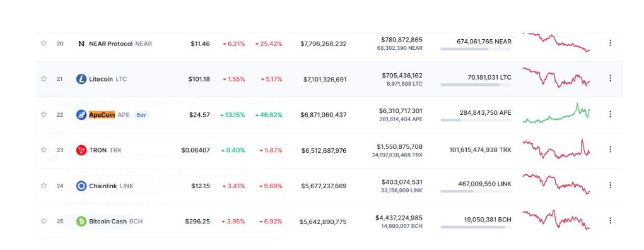Star Chainlink using its star icon
The image size is (644, 250).
point(44,186)
